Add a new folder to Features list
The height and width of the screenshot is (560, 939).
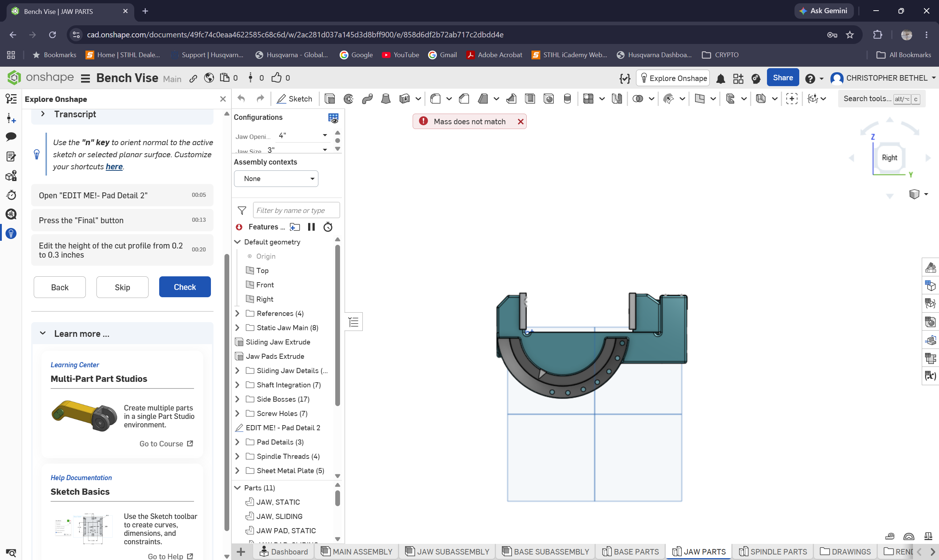tap(295, 227)
